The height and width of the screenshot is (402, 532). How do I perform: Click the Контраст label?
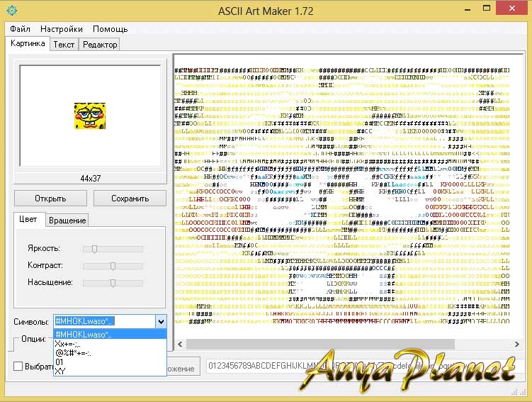point(45,265)
